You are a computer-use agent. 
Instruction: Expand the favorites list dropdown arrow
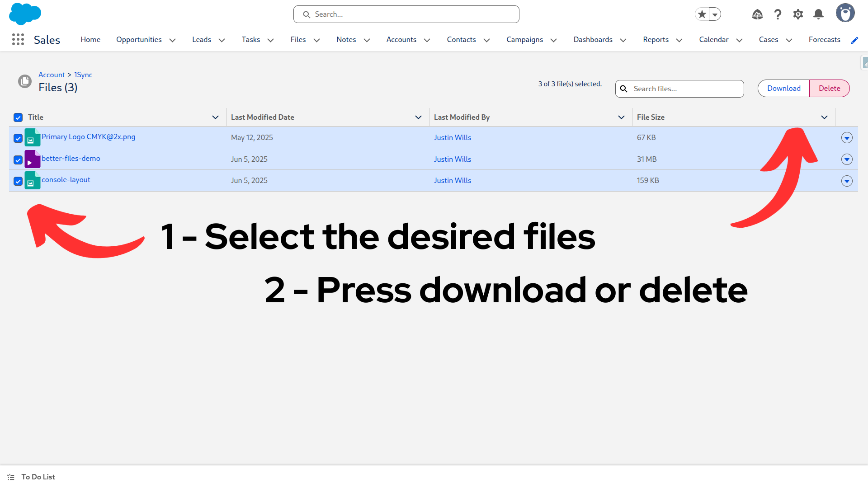click(x=715, y=14)
